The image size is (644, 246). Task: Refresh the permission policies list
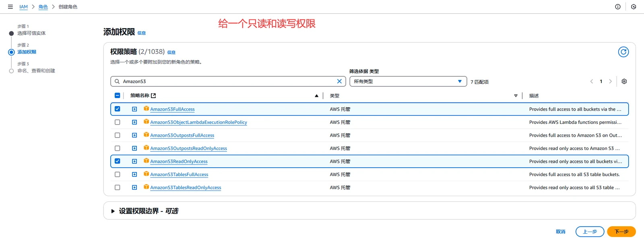click(x=623, y=52)
